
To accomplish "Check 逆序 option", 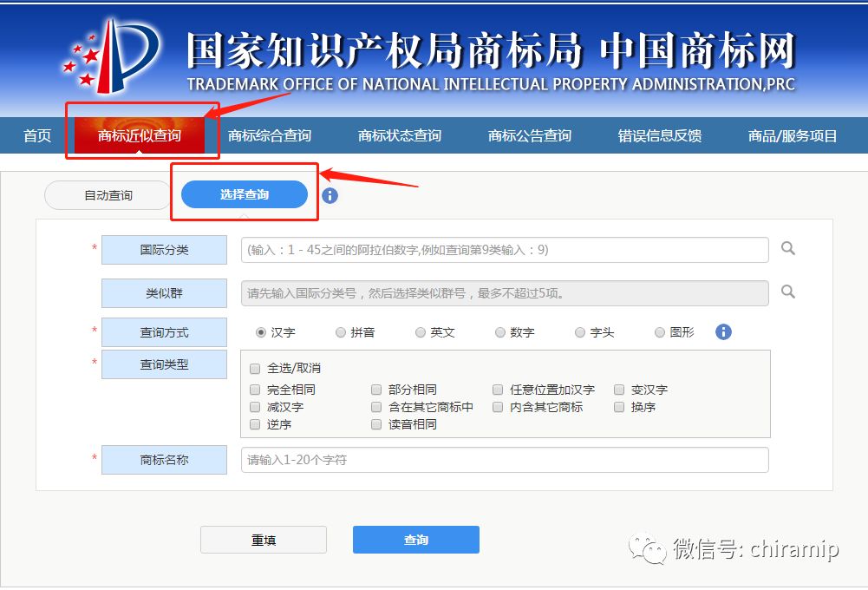I will pos(255,424).
